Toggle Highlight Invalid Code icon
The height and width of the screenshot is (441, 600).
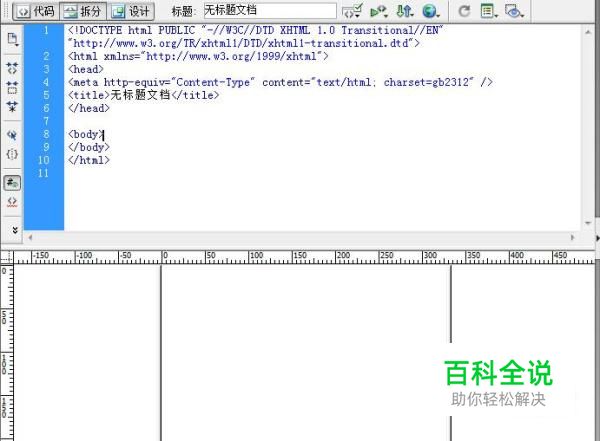tap(12, 202)
